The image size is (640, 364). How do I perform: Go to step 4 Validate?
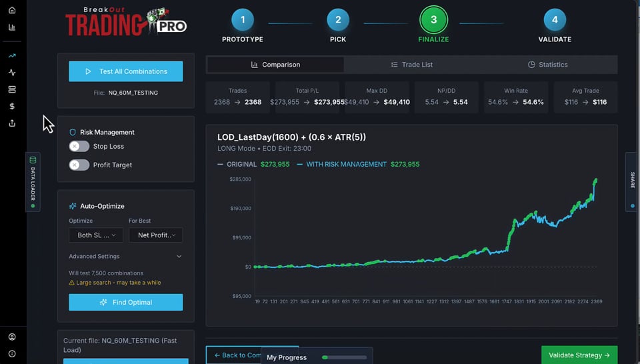point(555,19)
